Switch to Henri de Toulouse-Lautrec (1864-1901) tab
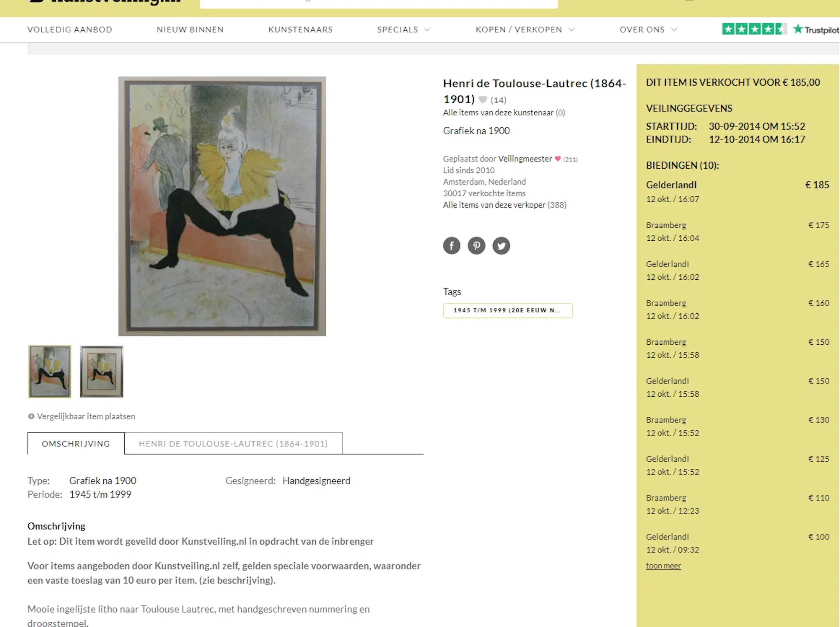 tap(233, 443)
